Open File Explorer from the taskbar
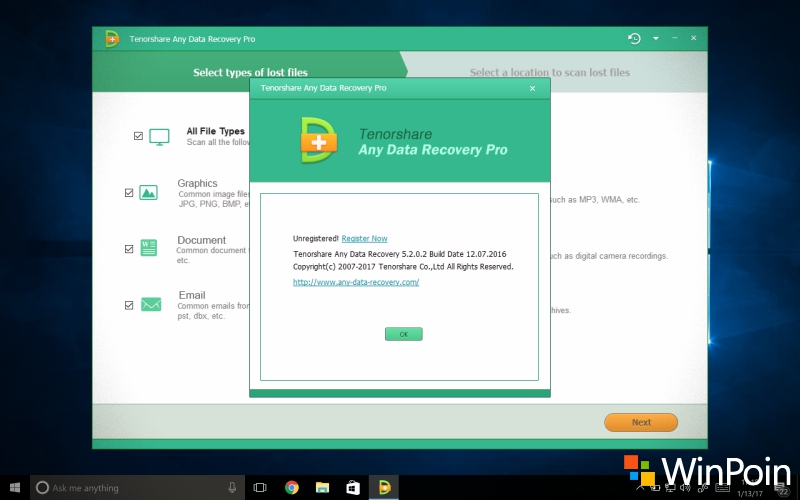Screen dimensions: 800x500 tap(322, 487)
